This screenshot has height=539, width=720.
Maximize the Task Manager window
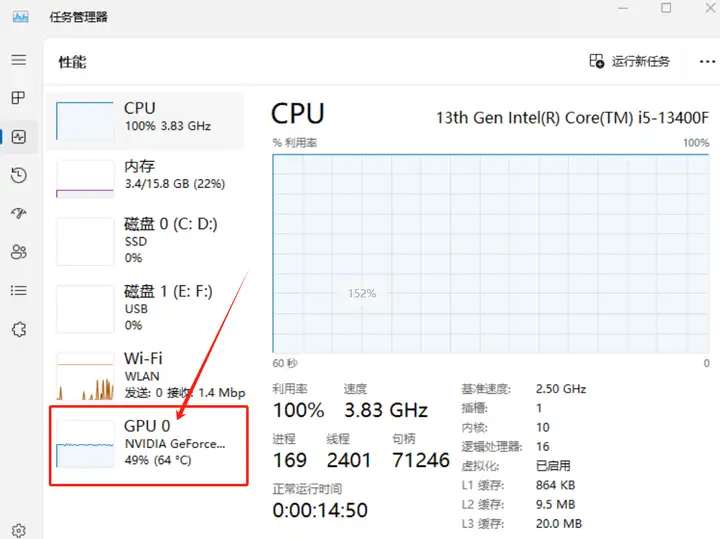pyautogui.click(x=666, y=9)
